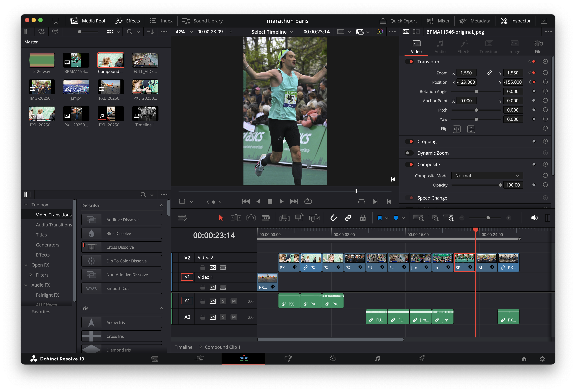Open the Video tab in Inspector

pos(416,47)
